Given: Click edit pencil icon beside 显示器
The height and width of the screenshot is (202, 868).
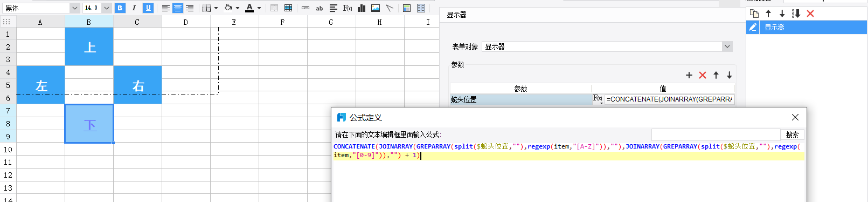Looking at the screenshot, I should pos(753,27).
